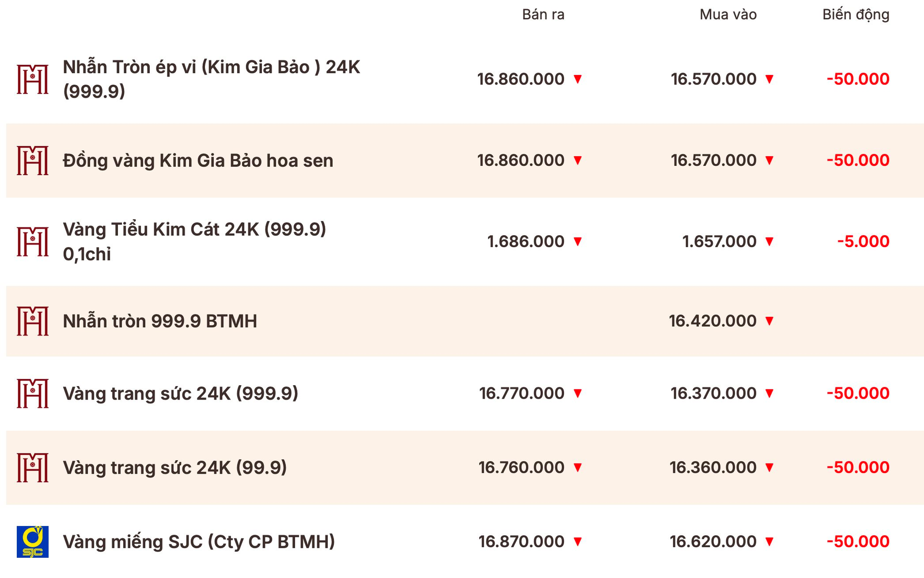Select the Bán ra column header
The image size is (924, 578).
543,14
